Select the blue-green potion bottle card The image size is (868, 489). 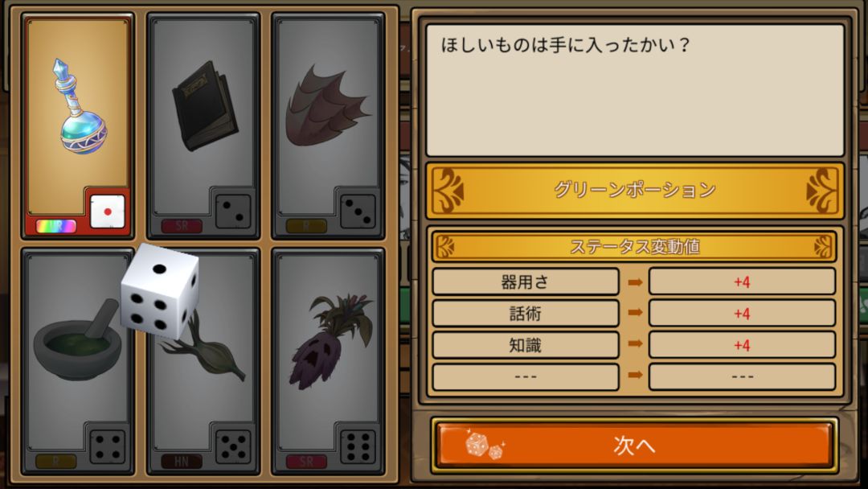pos(78,126)
